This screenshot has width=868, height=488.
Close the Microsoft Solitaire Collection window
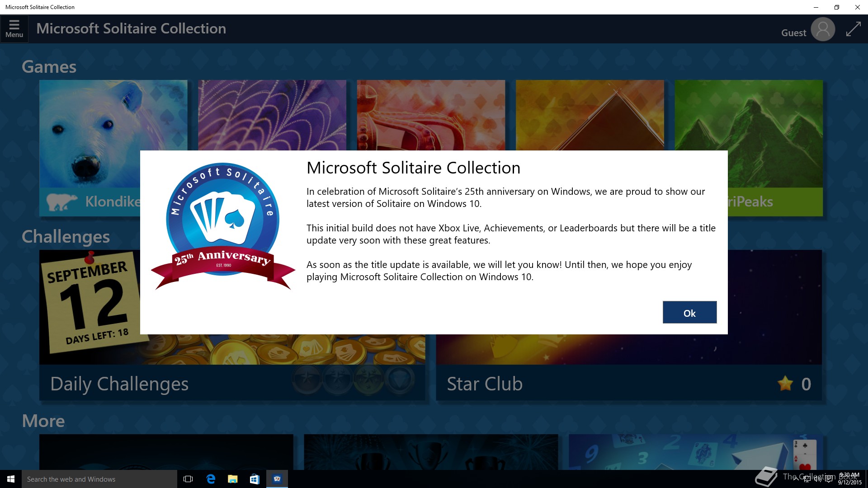point(858,7)
